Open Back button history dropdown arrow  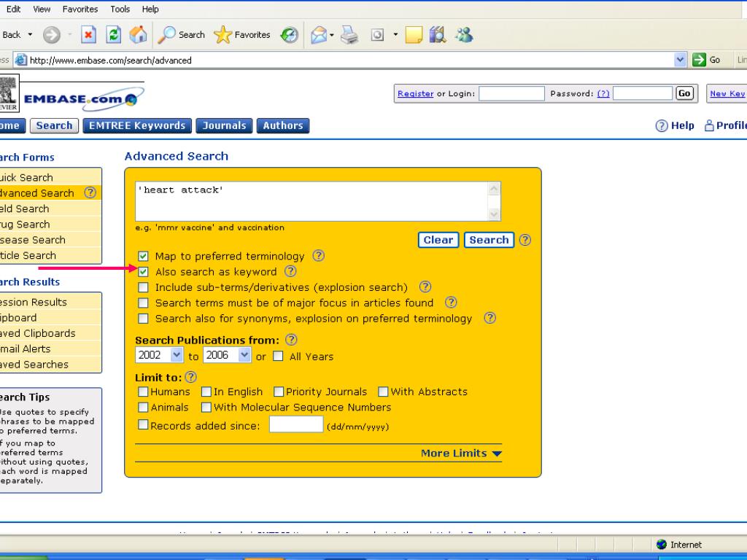30,35
